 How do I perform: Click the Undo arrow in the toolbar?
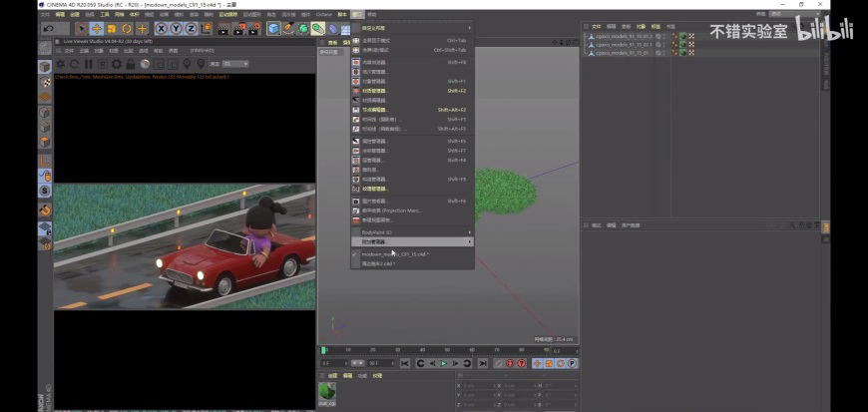click(x=48, y=29)
